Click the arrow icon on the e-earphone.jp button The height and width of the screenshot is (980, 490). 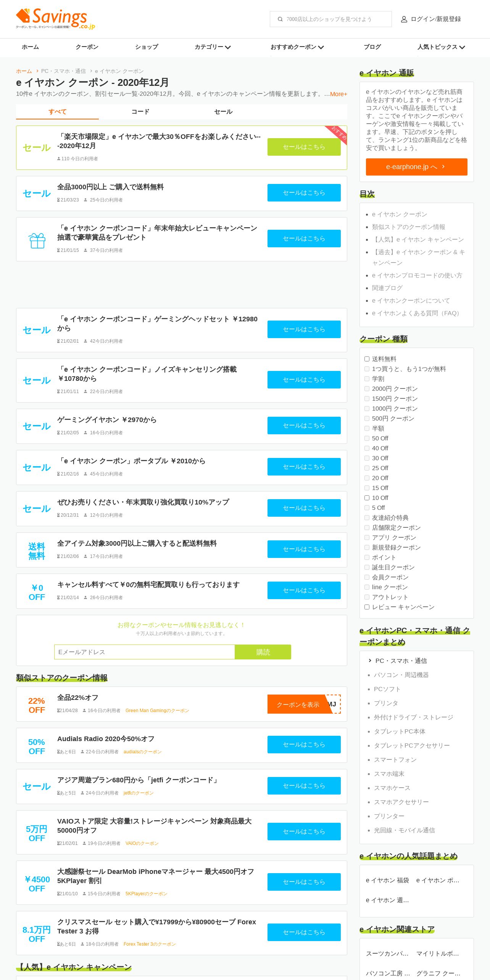pos(443,167)
